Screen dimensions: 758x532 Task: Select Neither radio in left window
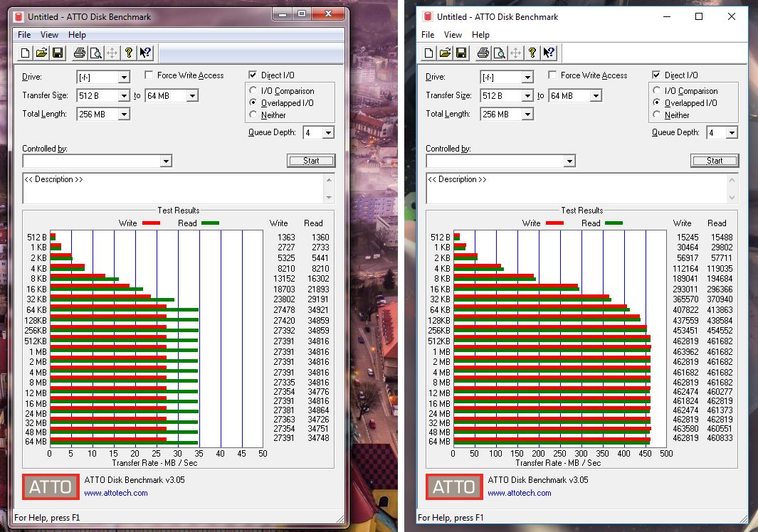tap(253, 115)
